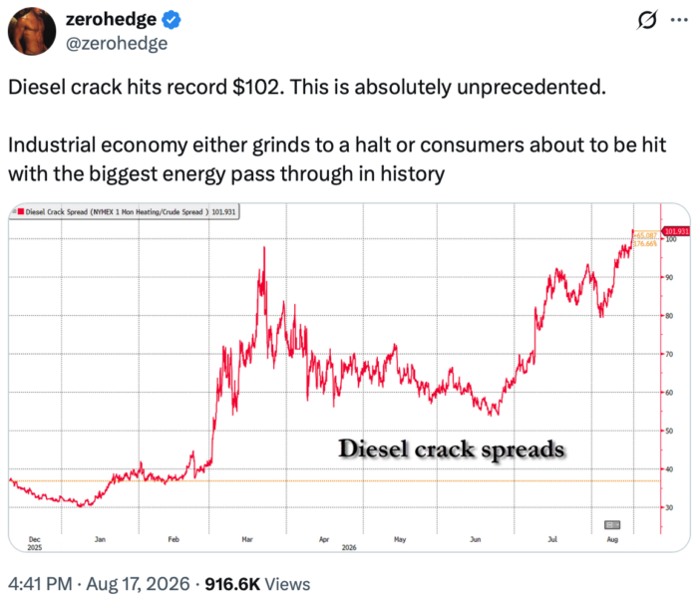The image size is (700, 598).
Task: Click the small gray icon above Aug label
Action: [x=612, y=525]
